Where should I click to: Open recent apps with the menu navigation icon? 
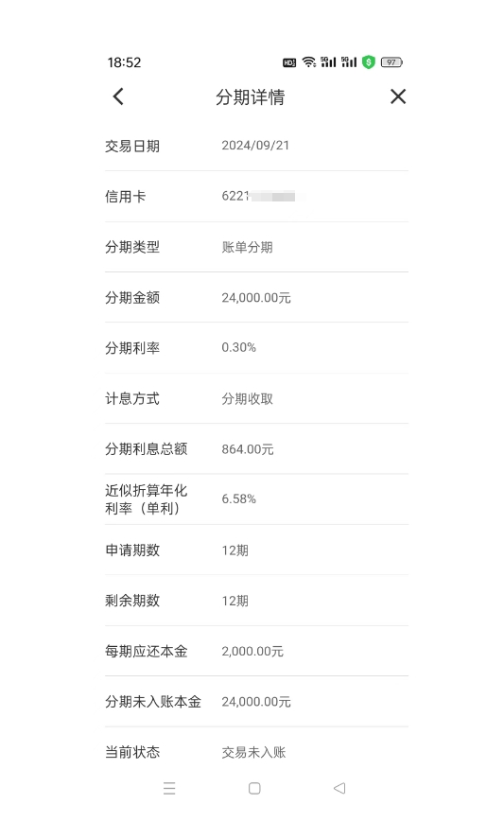tap(169, 788)
